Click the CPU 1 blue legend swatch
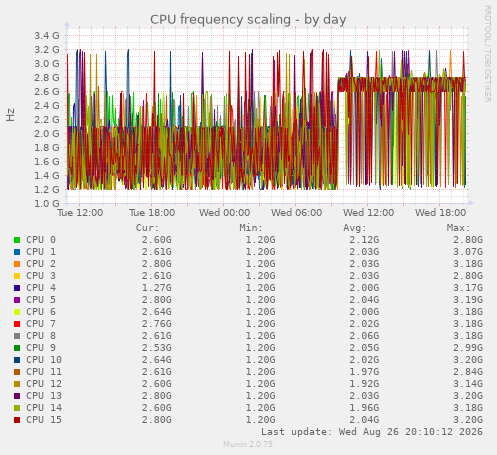Screen dimensions: 497x455 point(17,252)
